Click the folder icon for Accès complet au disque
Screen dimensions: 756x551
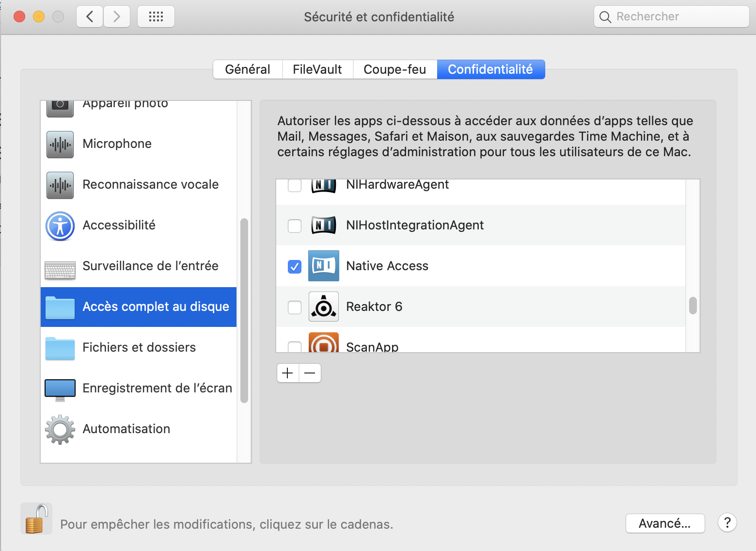(x=60, y=308)
